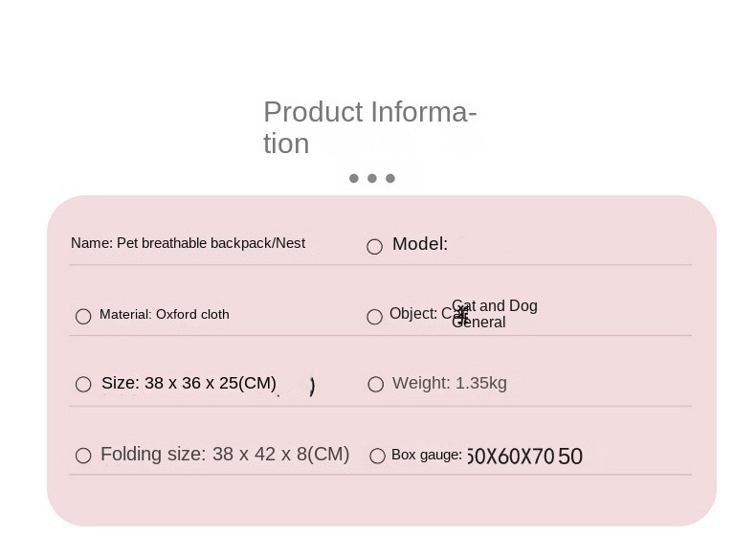Image resolution: width=756 pixels, height=558 pixels.
Task: Click the middle gray dot under title
Action: tap(372, 178)
